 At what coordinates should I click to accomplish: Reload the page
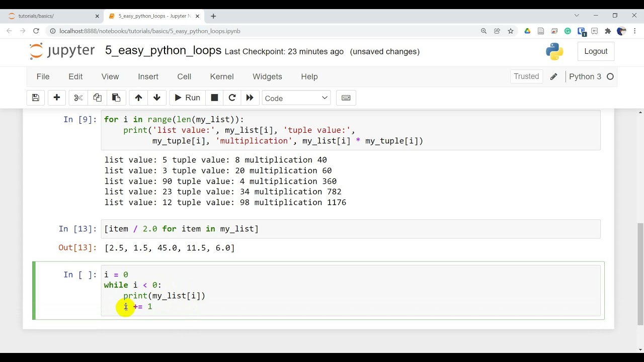[36, 31]
